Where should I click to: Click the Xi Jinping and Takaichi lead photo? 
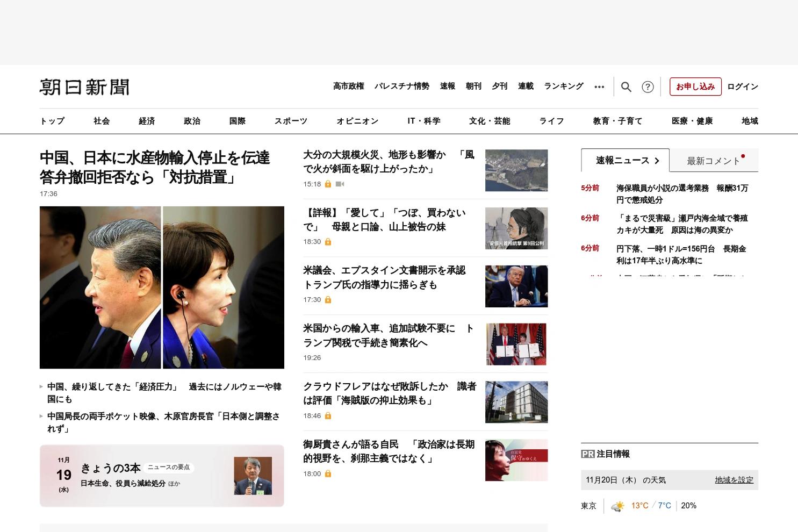[162, 287]
